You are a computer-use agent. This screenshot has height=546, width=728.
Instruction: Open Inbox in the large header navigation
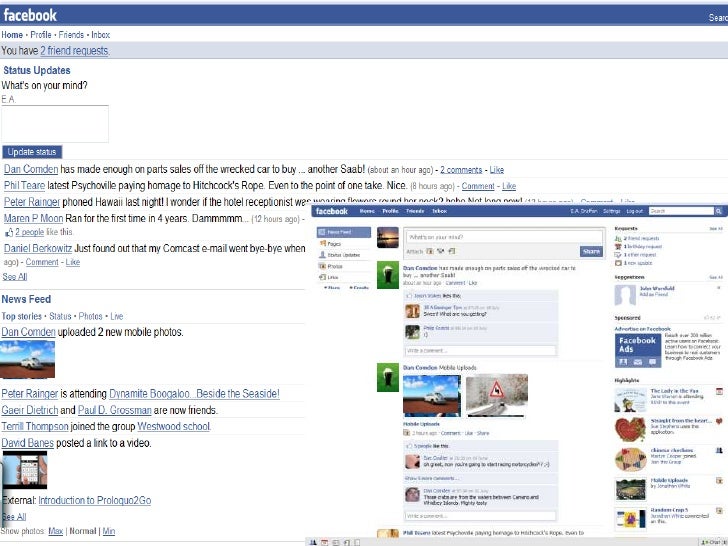pyautogui.click(x=100, y=35)
